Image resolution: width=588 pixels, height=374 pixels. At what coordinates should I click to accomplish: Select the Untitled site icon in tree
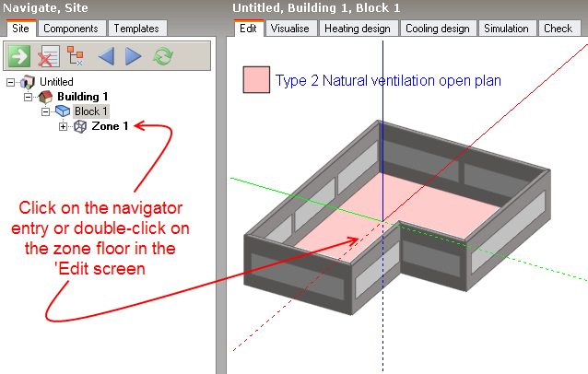[x=27, y=82]
